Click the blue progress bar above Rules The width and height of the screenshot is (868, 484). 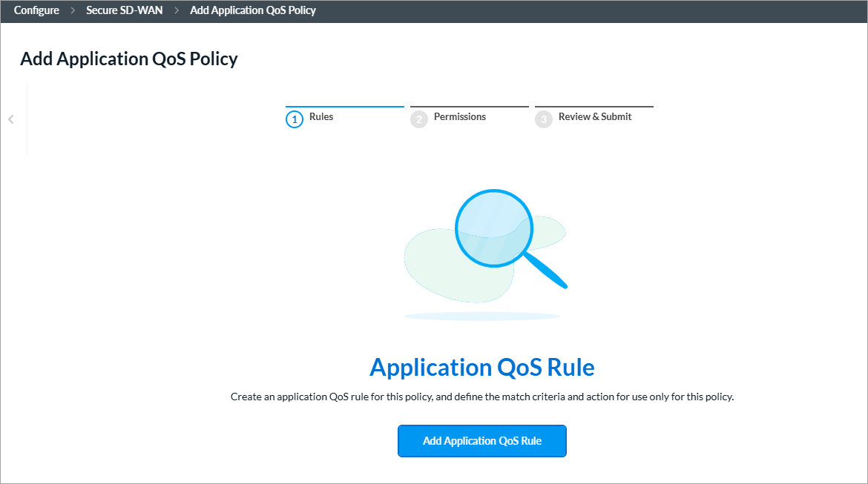tap(344, 106)
